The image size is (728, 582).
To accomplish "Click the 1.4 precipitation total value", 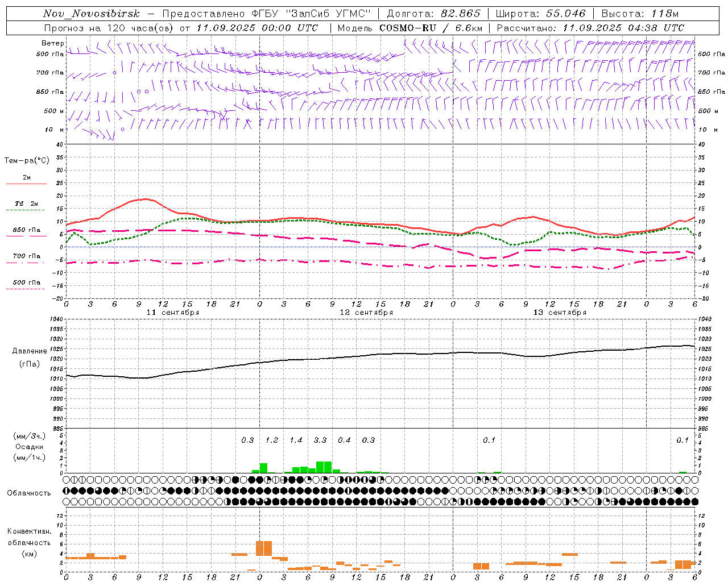I will 296,440.
